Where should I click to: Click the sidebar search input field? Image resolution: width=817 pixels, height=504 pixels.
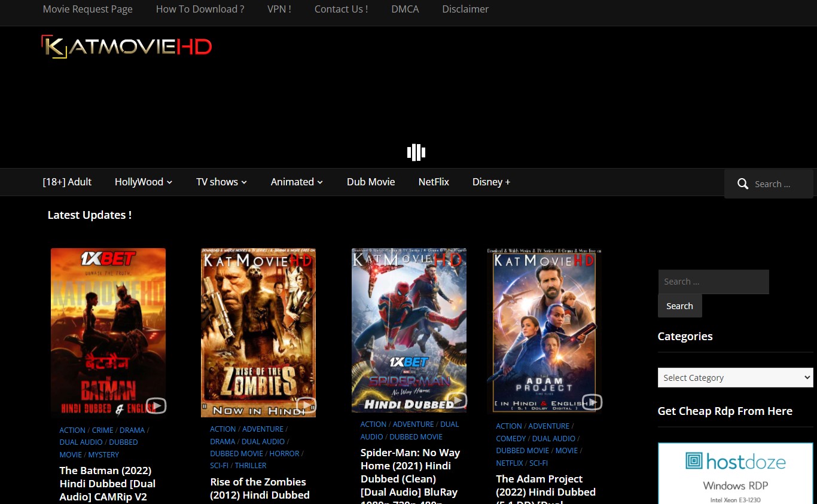713,282
